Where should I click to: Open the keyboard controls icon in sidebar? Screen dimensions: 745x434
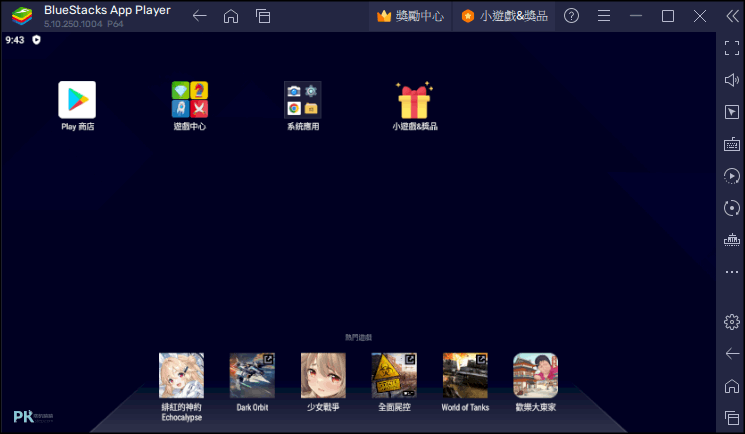pyautogui.click(x=732, y=144)
